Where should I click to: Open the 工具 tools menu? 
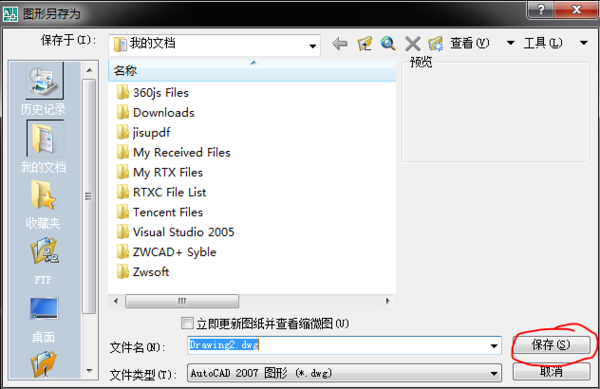click(556, 43)
